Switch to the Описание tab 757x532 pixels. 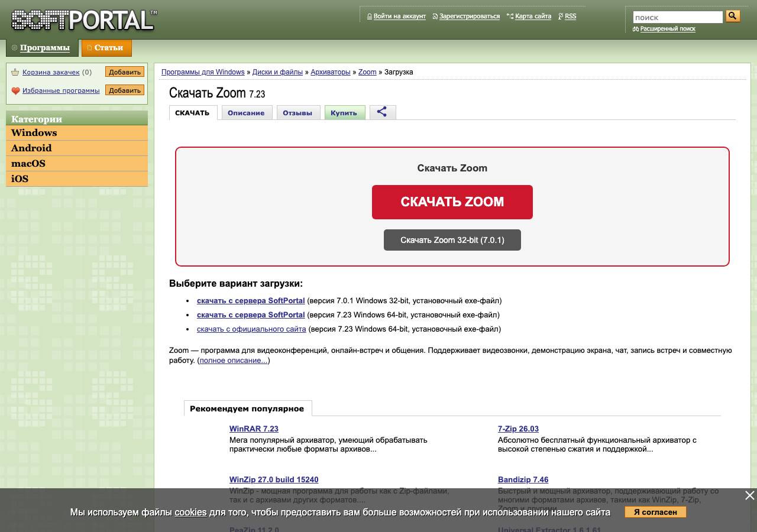tap(246, 112)
